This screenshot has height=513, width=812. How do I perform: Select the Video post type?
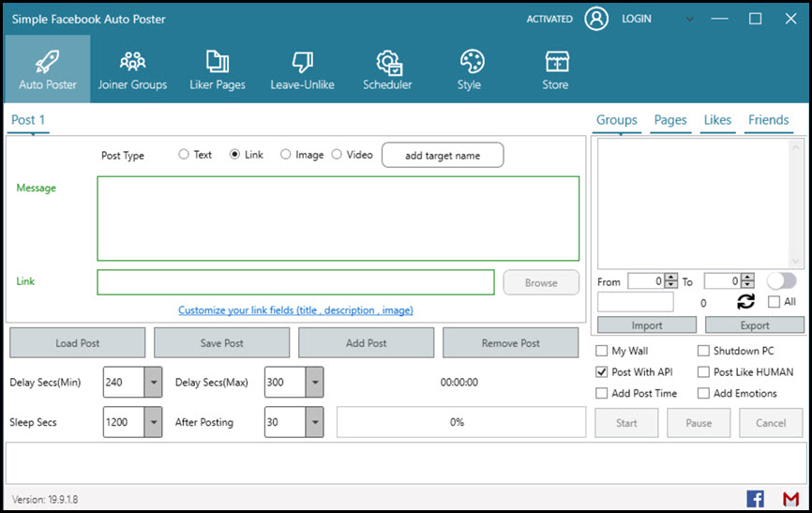(x=337, y=155)
